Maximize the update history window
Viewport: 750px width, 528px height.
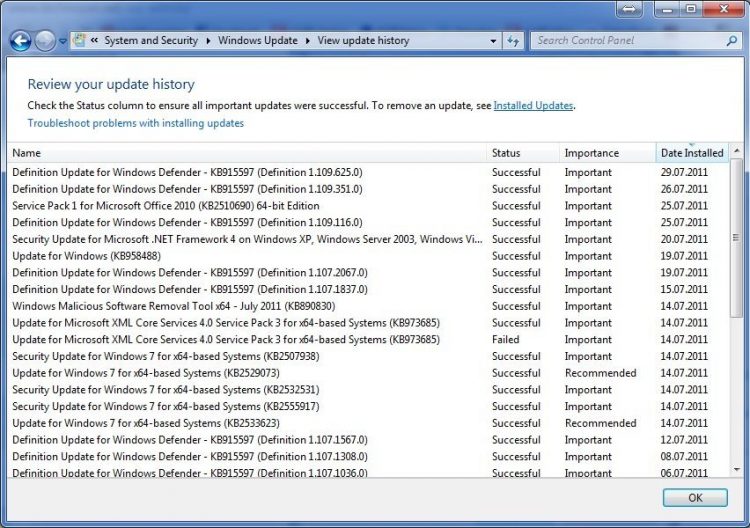click(x=691, y=10)
